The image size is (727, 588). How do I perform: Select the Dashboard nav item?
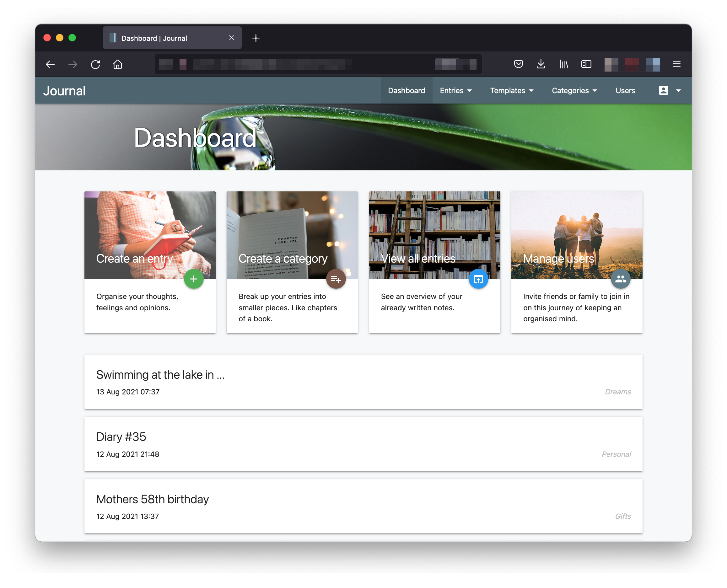click(406, 90)
